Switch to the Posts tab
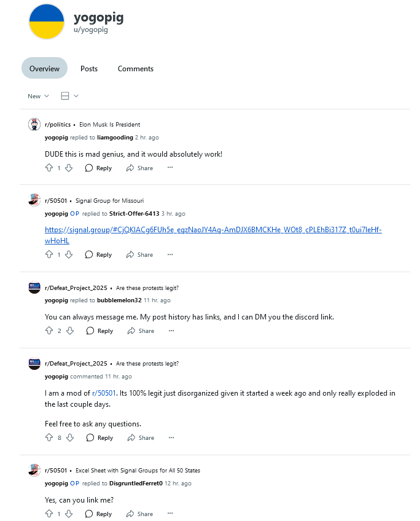 tap(89, 68)
